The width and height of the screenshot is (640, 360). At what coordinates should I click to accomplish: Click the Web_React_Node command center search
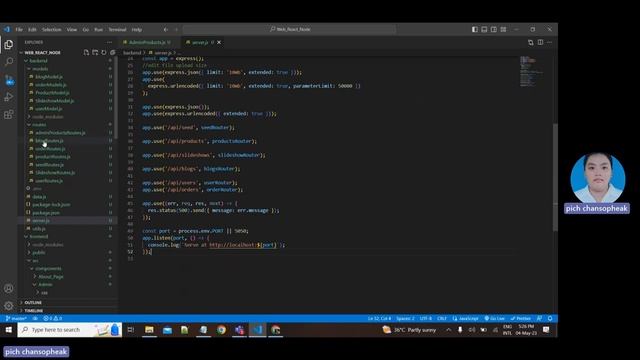coord(289,29)
